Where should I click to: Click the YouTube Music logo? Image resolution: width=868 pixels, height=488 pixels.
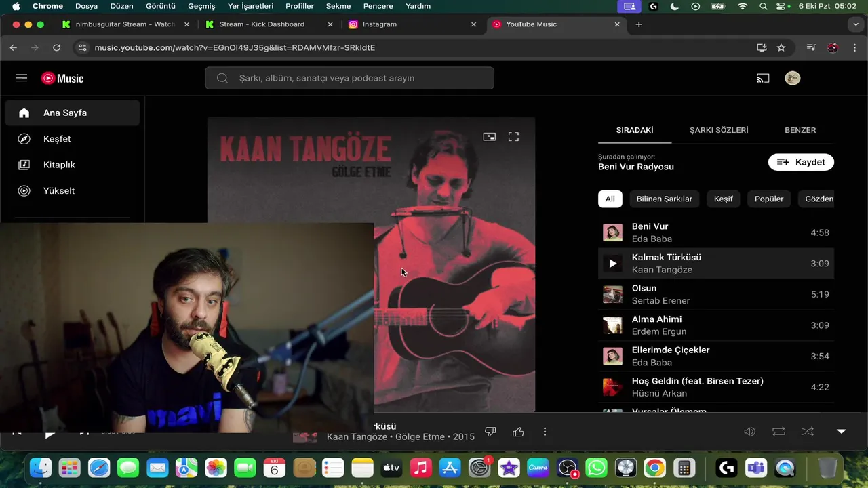pyautogui.click(x=62, y=78)
